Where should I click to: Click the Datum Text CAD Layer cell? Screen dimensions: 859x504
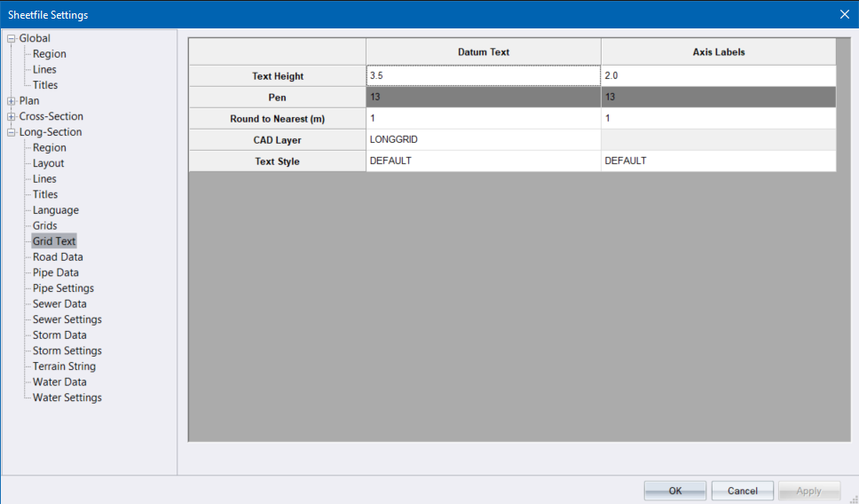[483, 139]
